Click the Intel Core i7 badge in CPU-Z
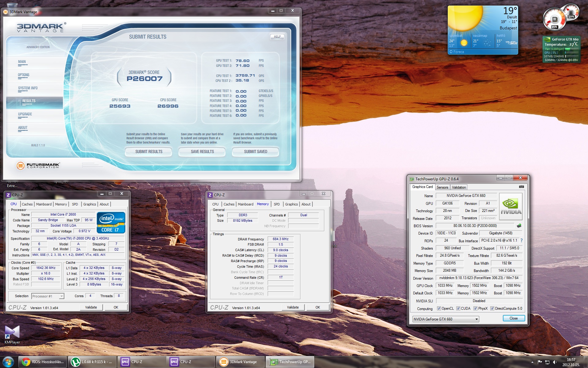This screenshot has height=368, width=588. click(111, 223)
